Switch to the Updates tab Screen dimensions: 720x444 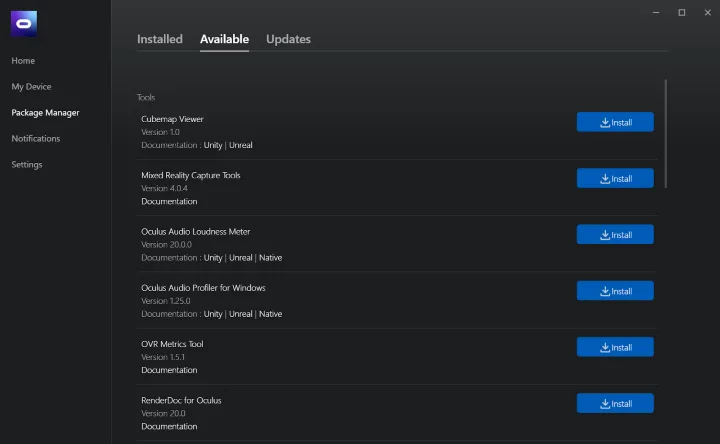tap(288, 39)
